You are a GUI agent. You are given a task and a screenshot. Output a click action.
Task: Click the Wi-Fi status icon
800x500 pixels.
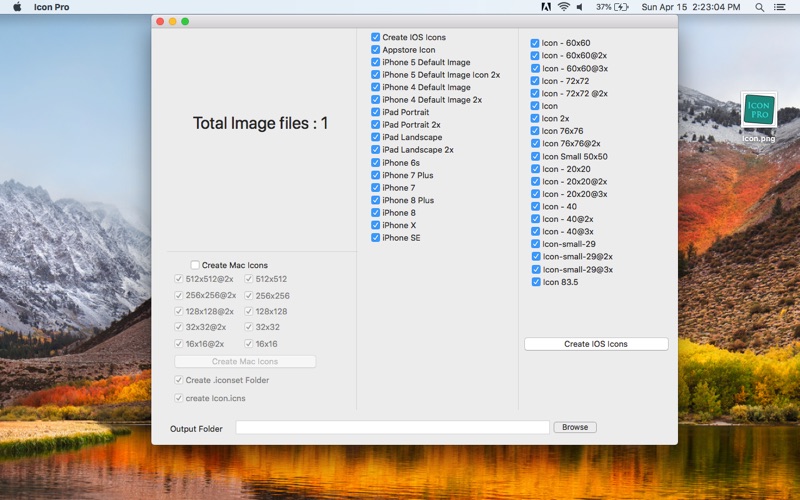563,7
